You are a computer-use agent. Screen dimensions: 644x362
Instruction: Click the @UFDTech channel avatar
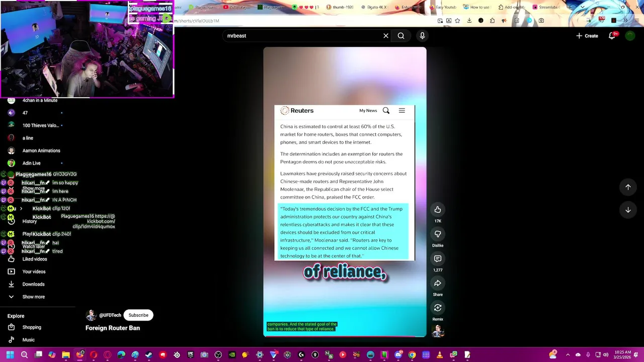click(x=91, y=315)
